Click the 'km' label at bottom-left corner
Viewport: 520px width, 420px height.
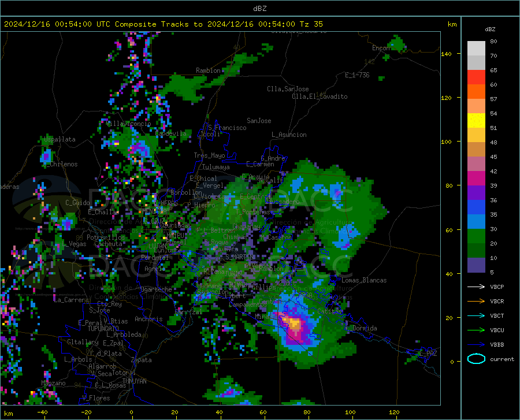pos(8,414)
